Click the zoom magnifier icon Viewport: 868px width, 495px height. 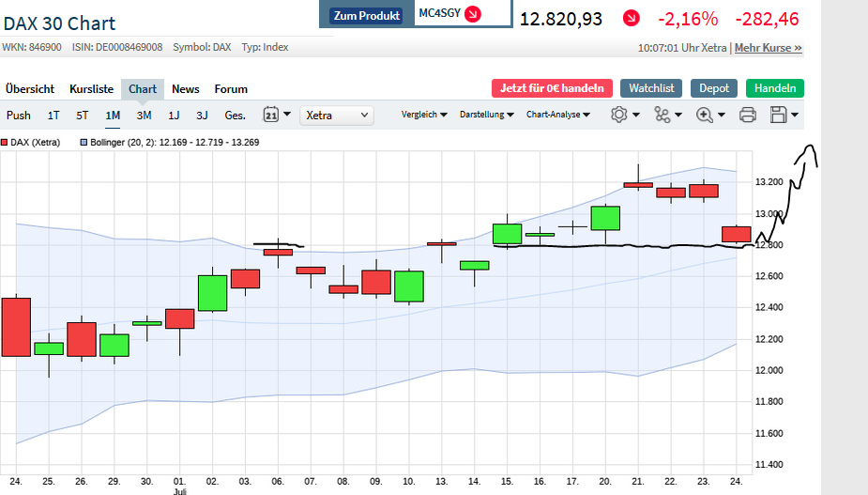tap(704, 115)
